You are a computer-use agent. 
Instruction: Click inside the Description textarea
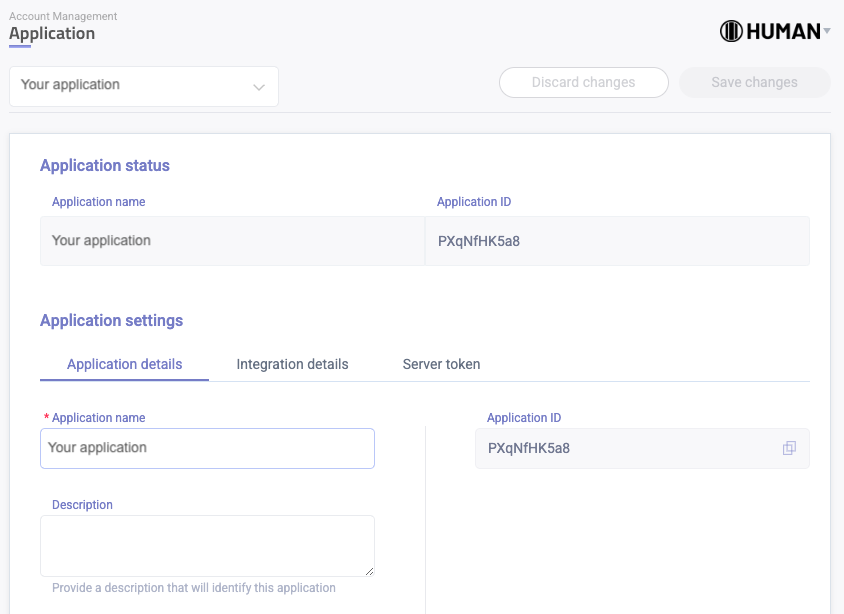point(207,545)
